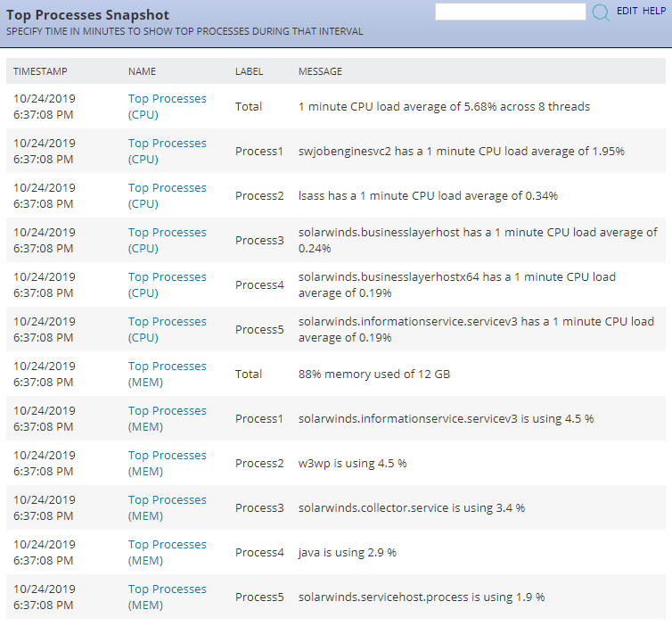Select the lsass 0.34% CPU message
This screenshot has height=626, width=672.
click(428, 195)
